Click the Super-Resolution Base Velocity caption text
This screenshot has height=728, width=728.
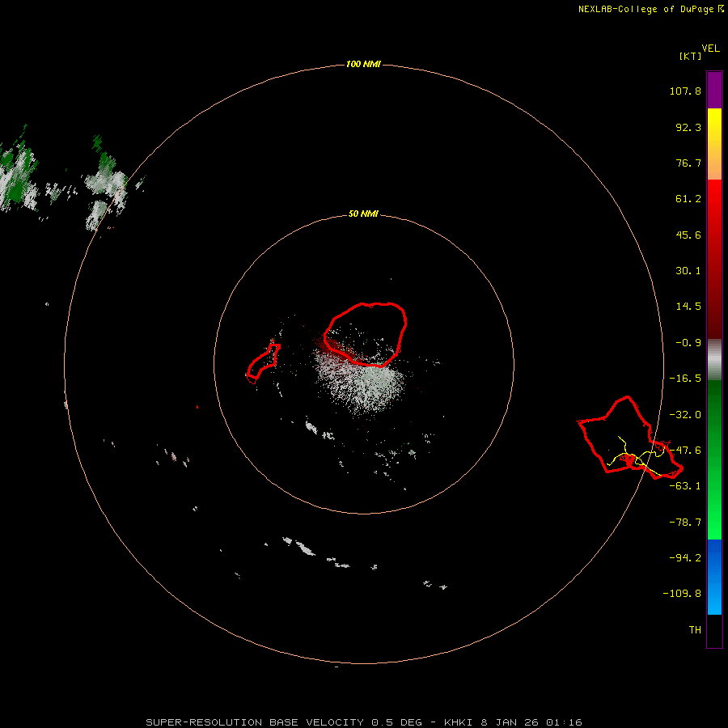363,722
